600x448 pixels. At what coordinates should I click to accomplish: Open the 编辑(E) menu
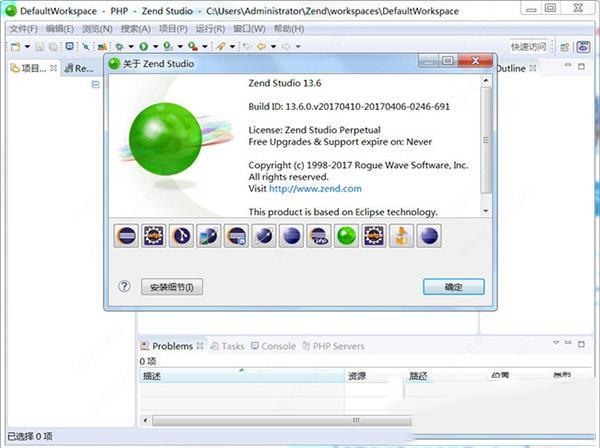pyautogui.click(x=60, y=29)
